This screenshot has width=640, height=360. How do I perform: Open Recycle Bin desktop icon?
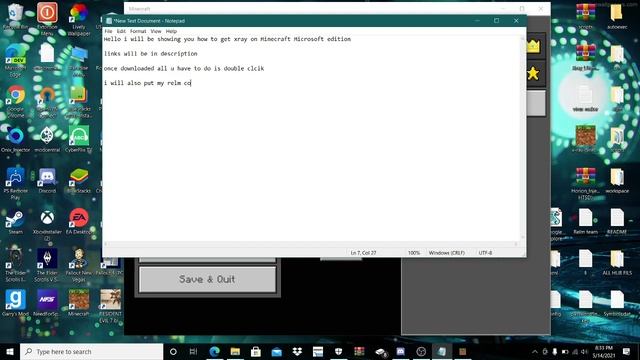coord(16,17)
